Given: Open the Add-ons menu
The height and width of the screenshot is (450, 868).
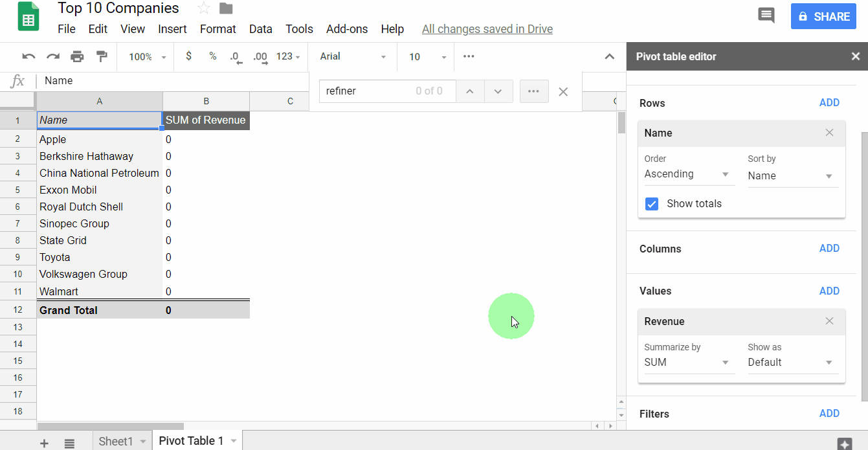Looking at the screenshot, I should [347, 29].
